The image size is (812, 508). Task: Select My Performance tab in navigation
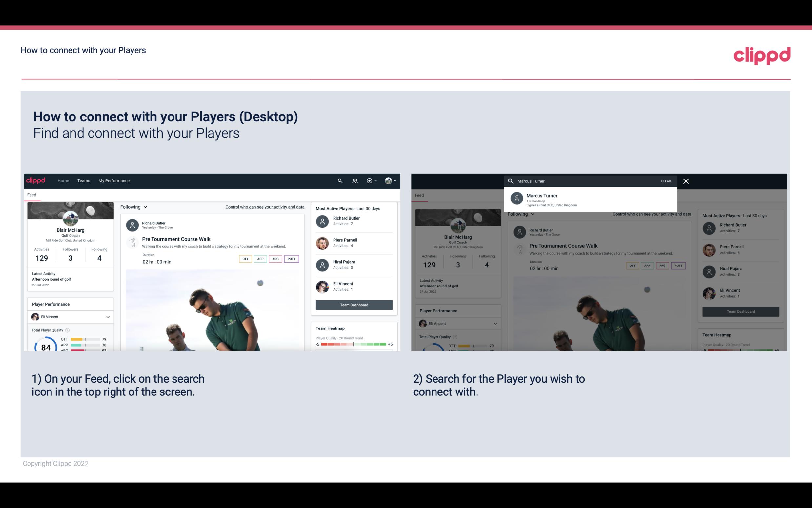114,180
